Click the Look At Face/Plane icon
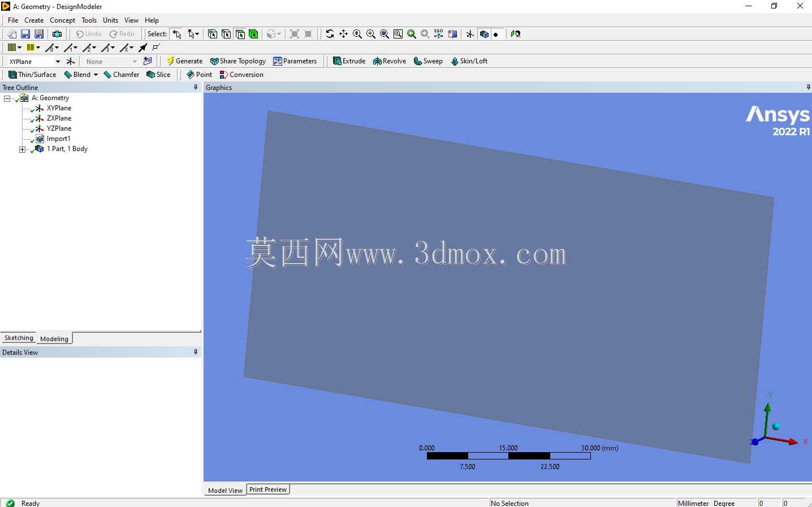 [x=452, y=34]
